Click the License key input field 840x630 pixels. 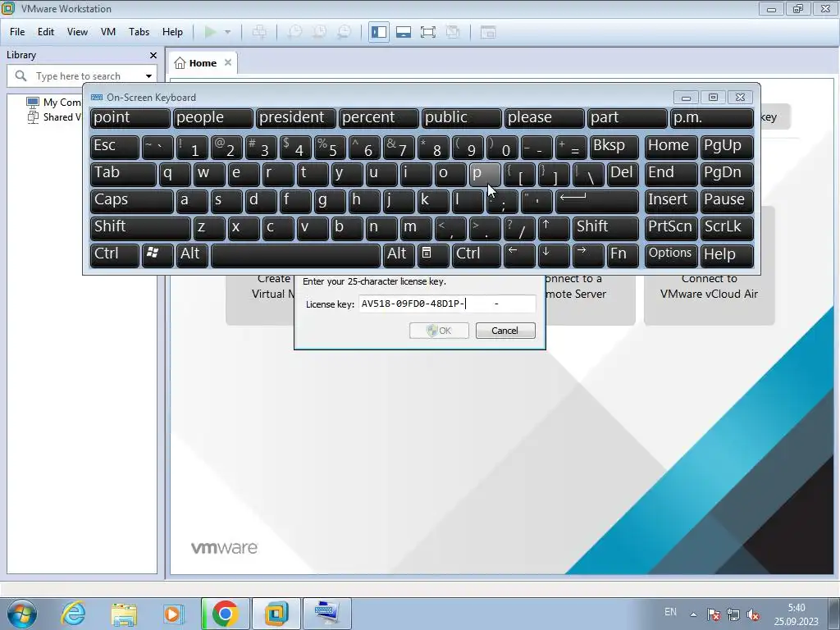tap(447, 304)
